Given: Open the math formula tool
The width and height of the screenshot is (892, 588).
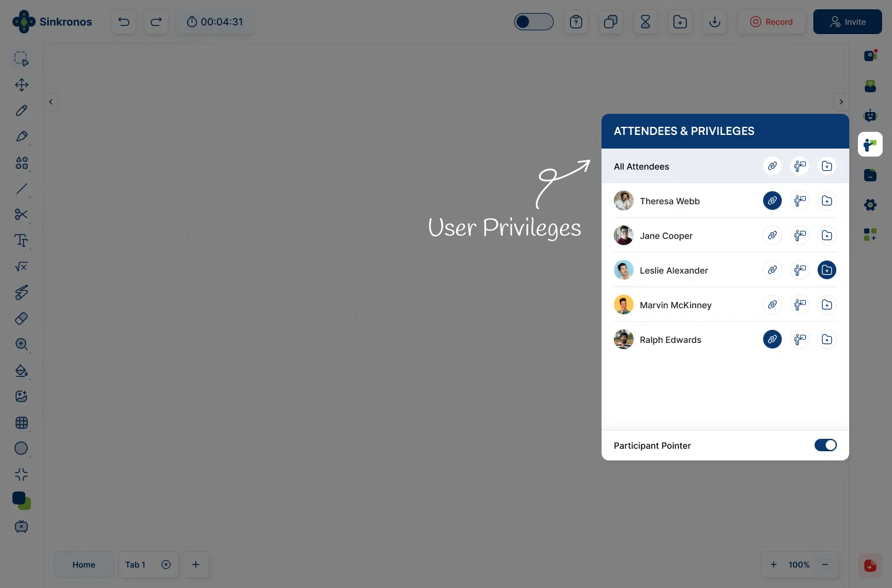Looking at the screenshot, I should 22,267.
